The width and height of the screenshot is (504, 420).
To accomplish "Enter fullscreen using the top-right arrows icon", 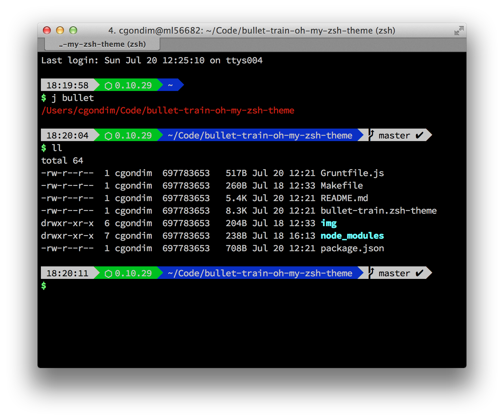I will point(459,31).
